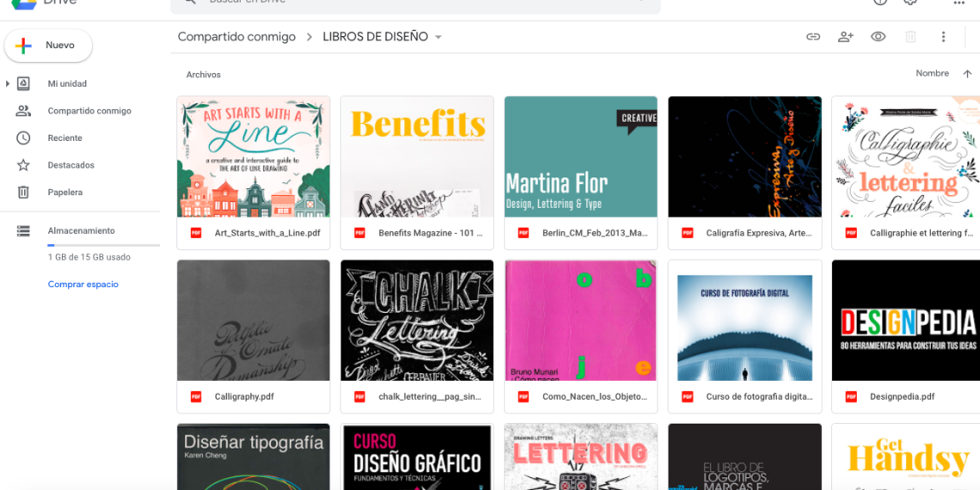Click the preview eye icon
Screen dimensions: 980x490
tap(878, 37)
